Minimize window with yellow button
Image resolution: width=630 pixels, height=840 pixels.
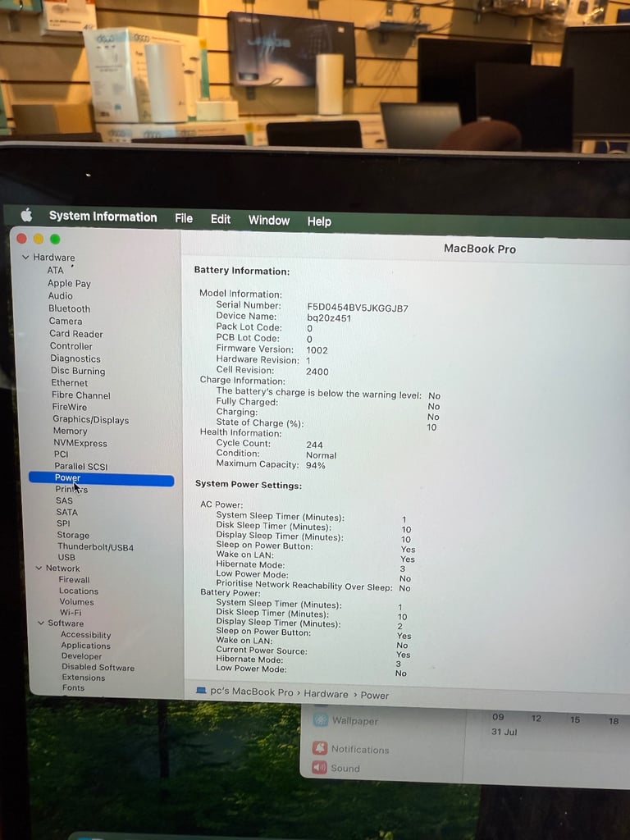39,239
